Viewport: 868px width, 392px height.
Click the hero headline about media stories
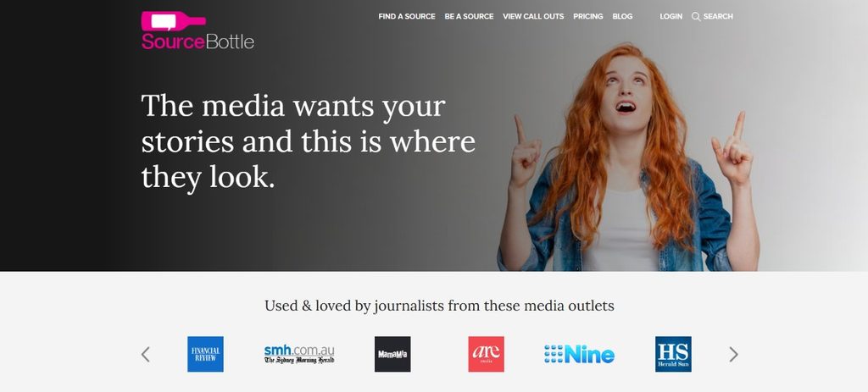point(309,141)
